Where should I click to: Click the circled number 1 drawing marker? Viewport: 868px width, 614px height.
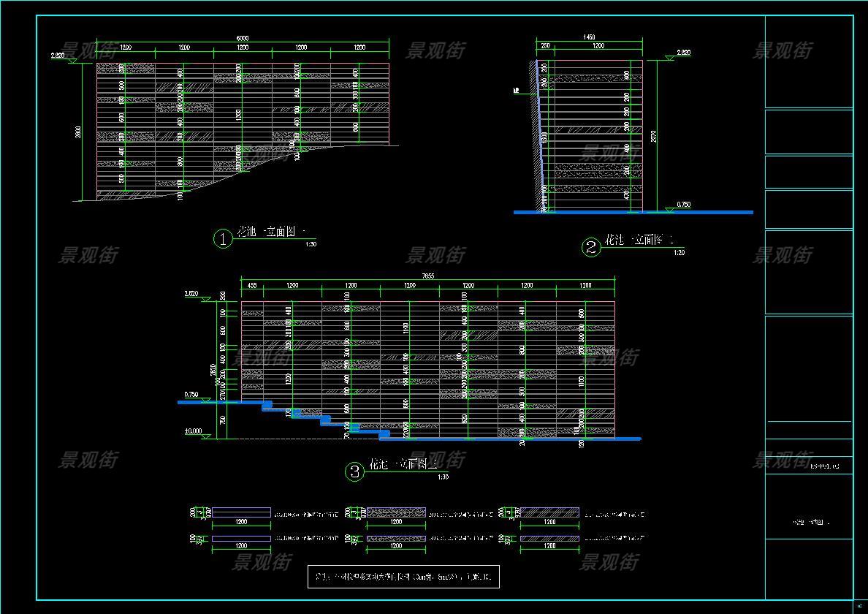pyautogui.click(x=222, y=239)
